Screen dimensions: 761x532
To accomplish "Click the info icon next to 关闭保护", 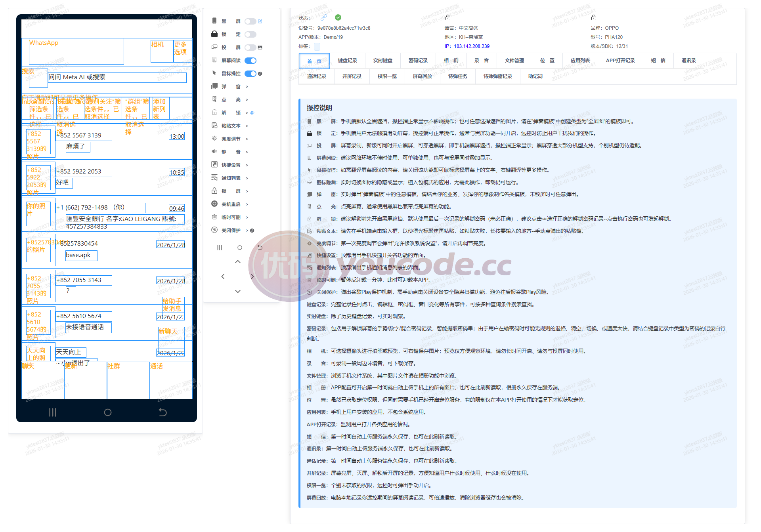I will coord(252,231).
